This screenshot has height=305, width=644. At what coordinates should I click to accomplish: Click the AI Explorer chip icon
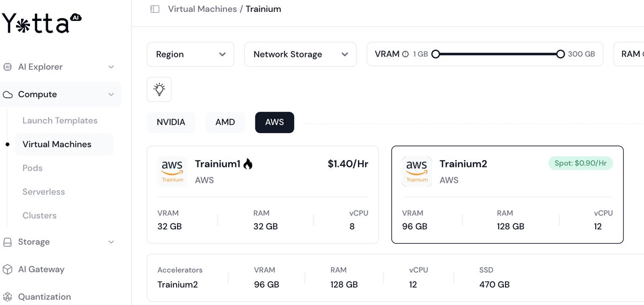pos(8,67)
